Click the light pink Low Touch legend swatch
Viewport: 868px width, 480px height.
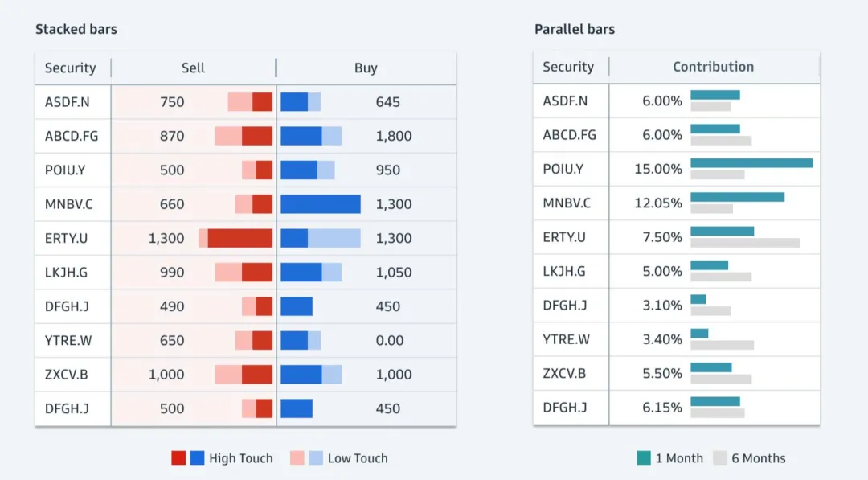point(297,458)
